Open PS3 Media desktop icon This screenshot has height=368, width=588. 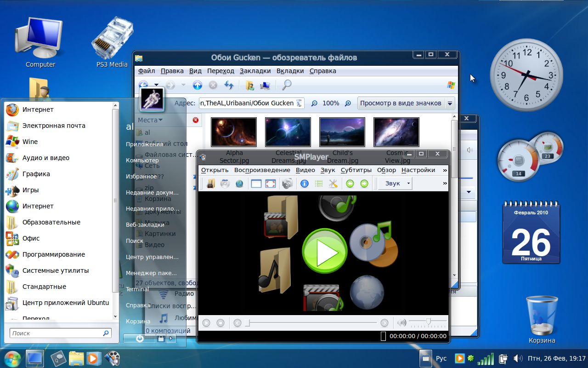click(x=112, y=42)
